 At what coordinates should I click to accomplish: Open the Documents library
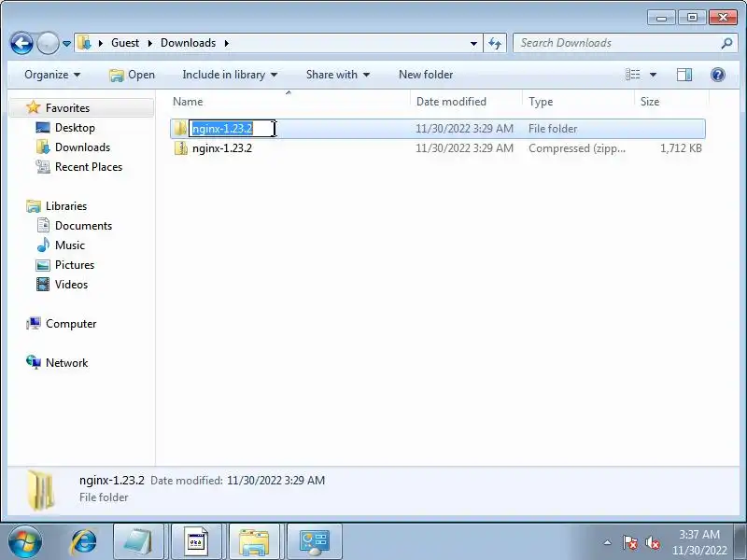[x=83, y=226]
